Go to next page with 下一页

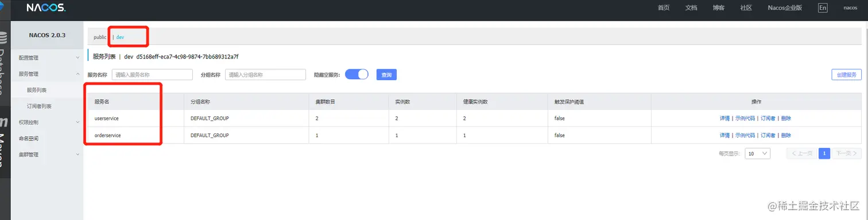(847, 153)
